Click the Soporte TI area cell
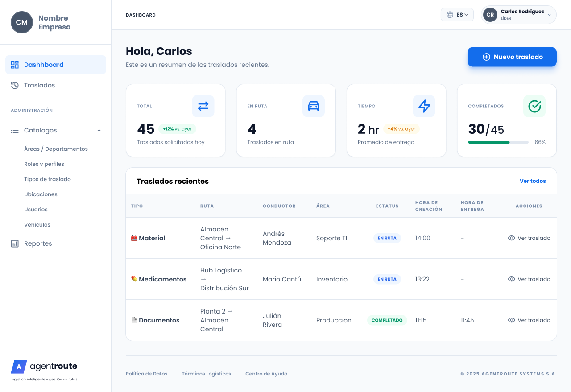 [331, 238]
